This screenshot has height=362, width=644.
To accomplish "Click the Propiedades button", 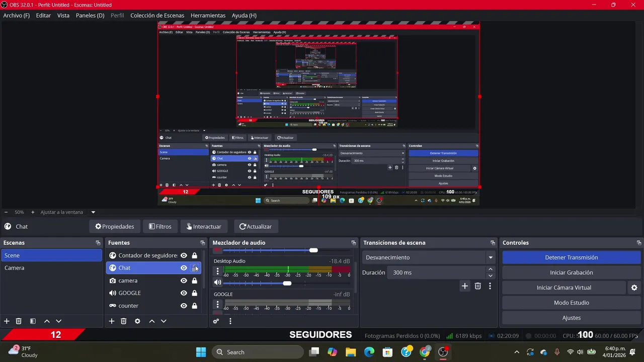I will tap(115, 227).
